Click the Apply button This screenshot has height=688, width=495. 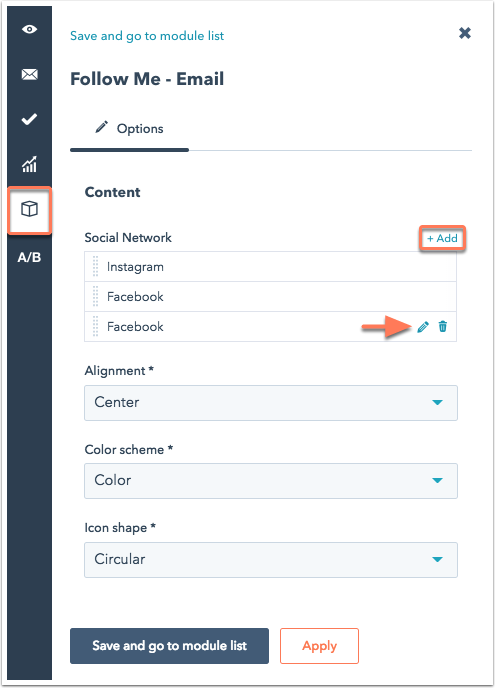pos(319,646)
